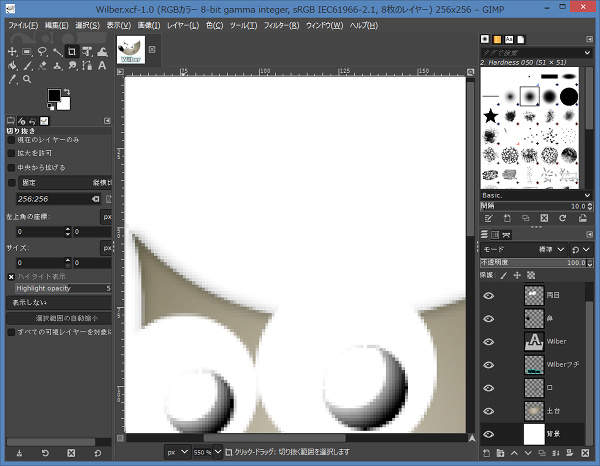Check the 現在のレイヤーのみ option
The image size is (600, 466).
click(12, 140)
